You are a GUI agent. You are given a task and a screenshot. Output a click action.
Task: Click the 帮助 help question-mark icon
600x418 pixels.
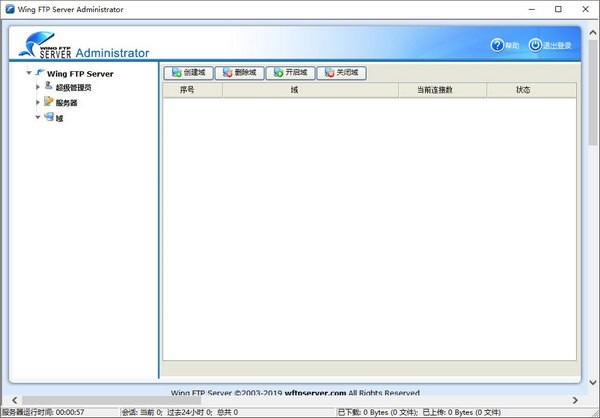pyautogui.click(x=497, y=45)
